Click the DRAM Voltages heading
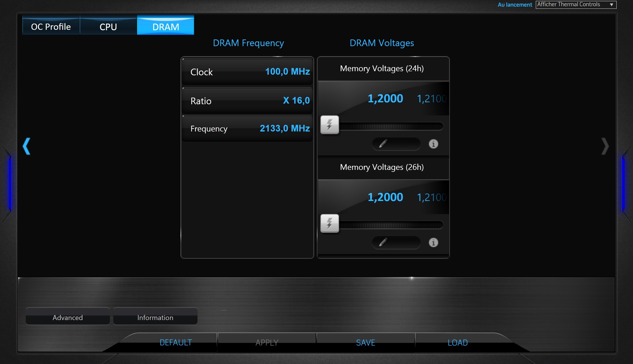 pos(382,43)
